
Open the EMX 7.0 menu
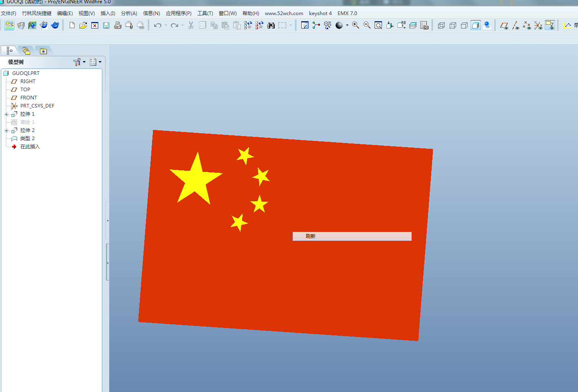[x=347, y=13]
